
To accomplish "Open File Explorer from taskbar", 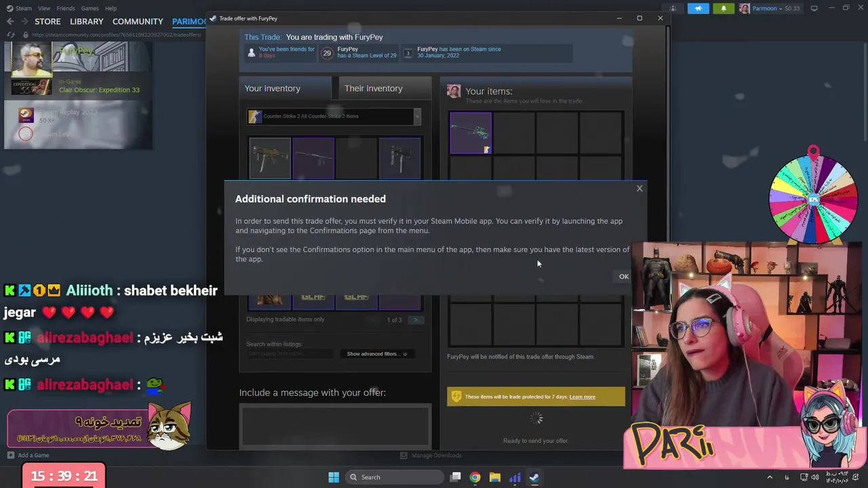I will [495, 477].
